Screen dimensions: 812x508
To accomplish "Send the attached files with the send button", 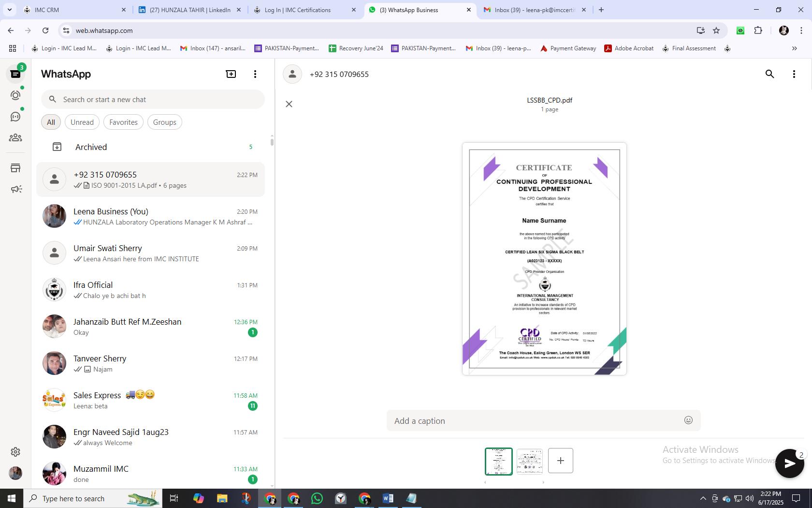I will coord(789,463).
